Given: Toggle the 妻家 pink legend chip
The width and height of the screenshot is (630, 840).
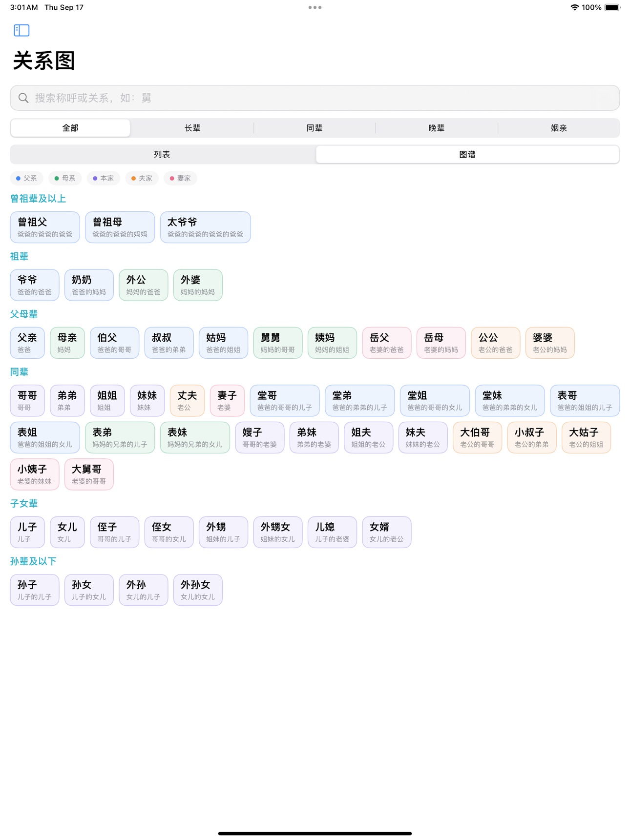Looking at the screenshot, I should pyautogui.click(x=181, y=178).
